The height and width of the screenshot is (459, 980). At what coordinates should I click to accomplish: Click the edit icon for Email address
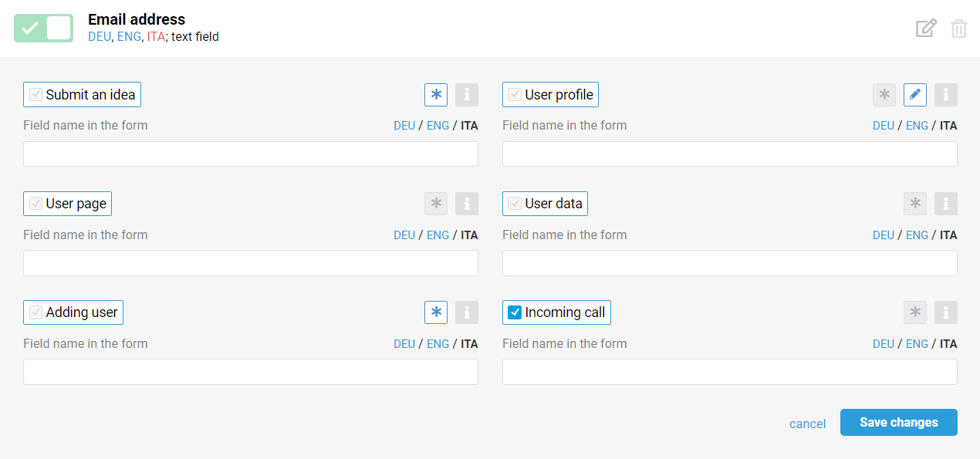click(x=926, y=29)
